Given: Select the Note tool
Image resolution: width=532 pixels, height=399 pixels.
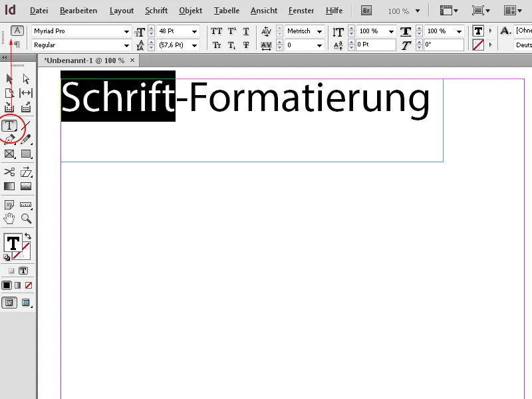Looking at the screenshot, I should [9, 205].
